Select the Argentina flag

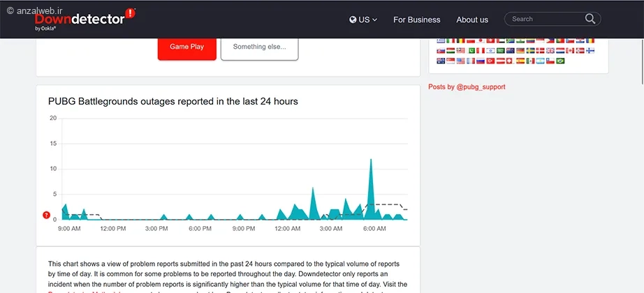pyautogui.click(x=541, y=61)
